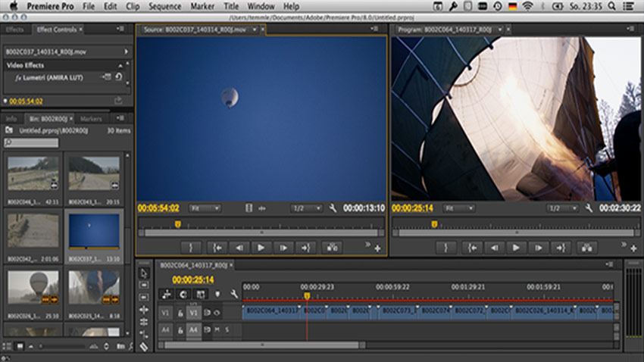This screenshot has width=644, height=362.
Task: Play the Source monitor clip
Action: pos(261,248)
